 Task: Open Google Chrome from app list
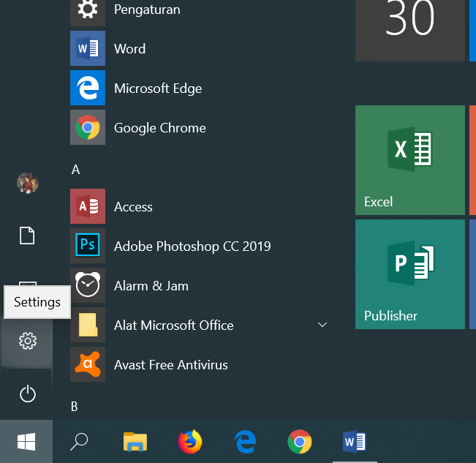click(159, 128)
